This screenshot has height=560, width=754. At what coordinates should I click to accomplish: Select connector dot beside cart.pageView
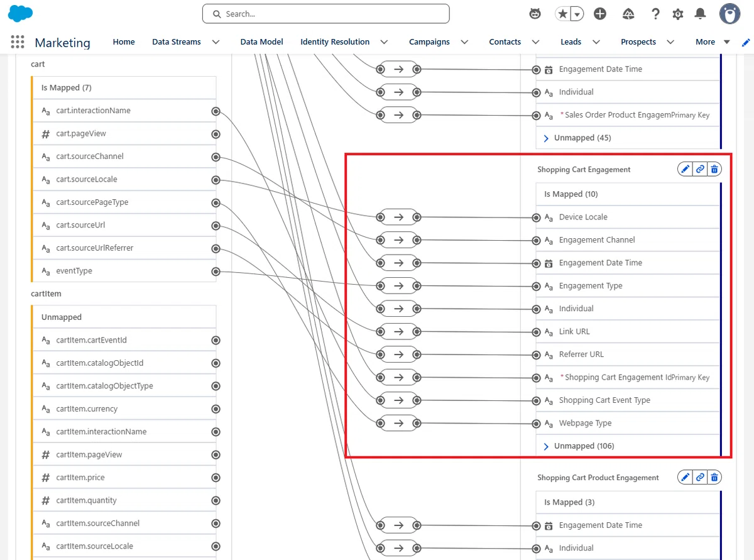(216, 134)
